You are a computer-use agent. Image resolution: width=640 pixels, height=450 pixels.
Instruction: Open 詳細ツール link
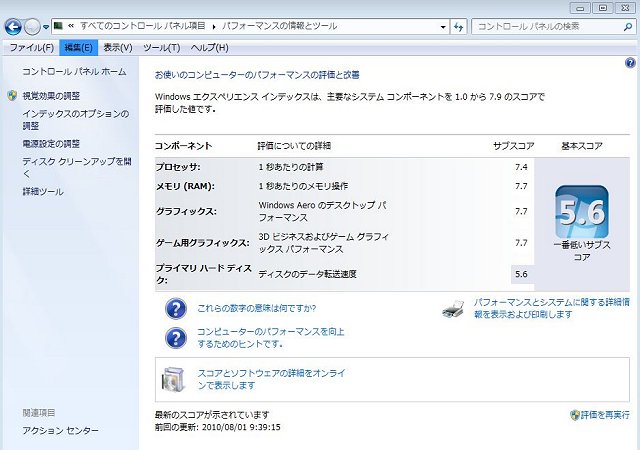coord(43,192)
